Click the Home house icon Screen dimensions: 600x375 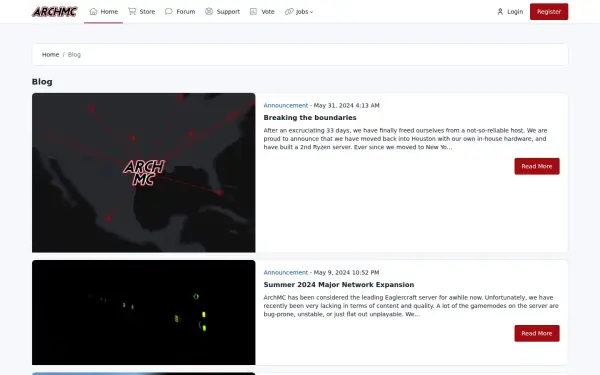(x=93, y=11)
